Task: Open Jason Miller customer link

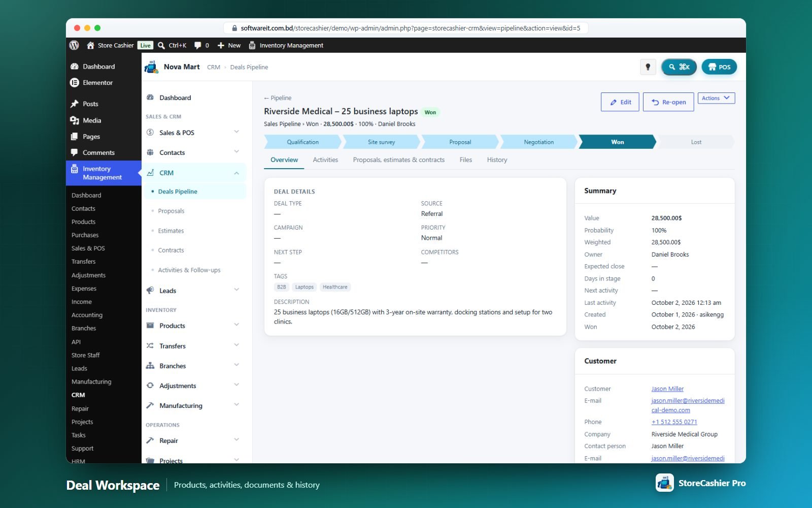Action: (667, 389)
